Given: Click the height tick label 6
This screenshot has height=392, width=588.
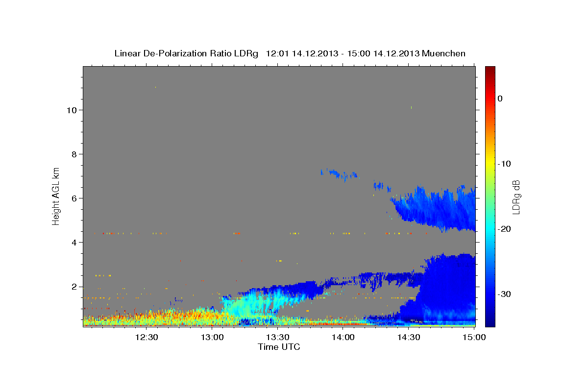Looking at the screenshot, I should point(73,198).
